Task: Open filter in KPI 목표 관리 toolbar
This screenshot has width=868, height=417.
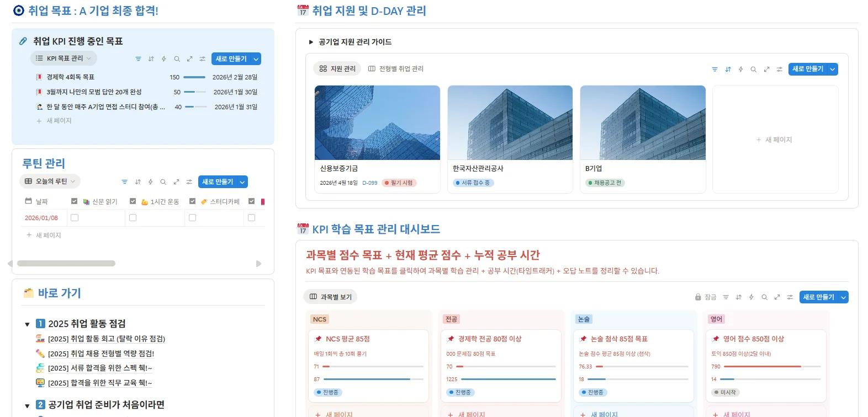Action: point(138,59)
